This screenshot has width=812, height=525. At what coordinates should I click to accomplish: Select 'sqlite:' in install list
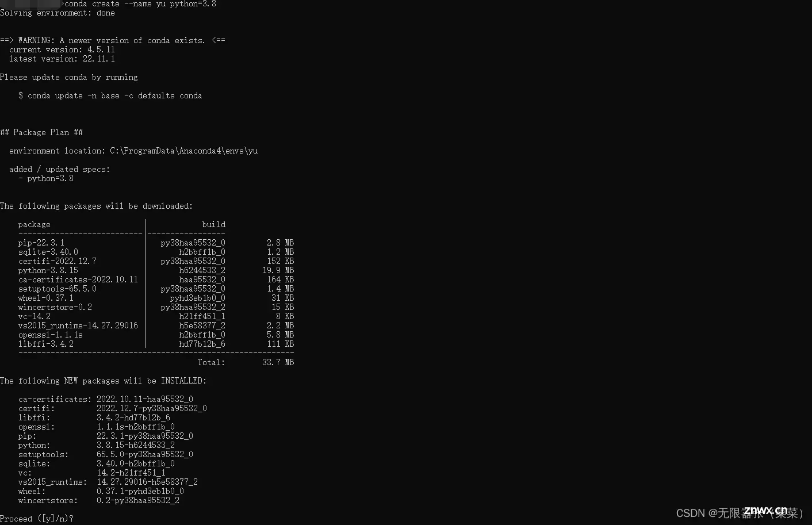[35, 463]
